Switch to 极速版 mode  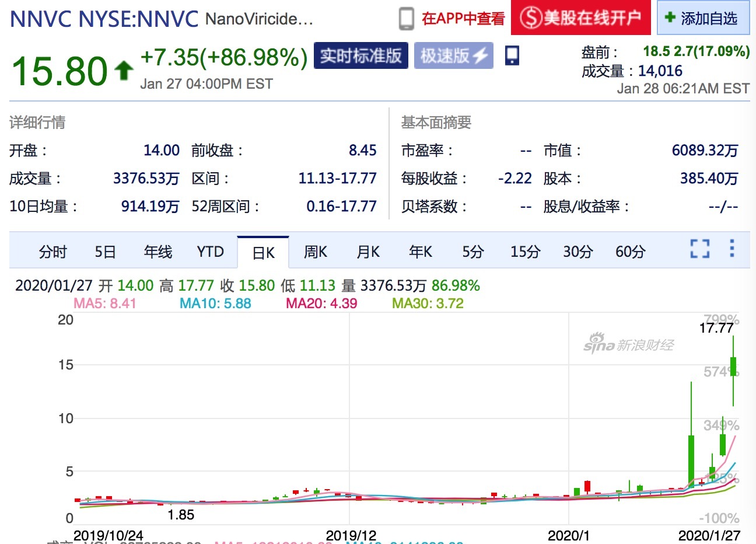tap(454, 56)
